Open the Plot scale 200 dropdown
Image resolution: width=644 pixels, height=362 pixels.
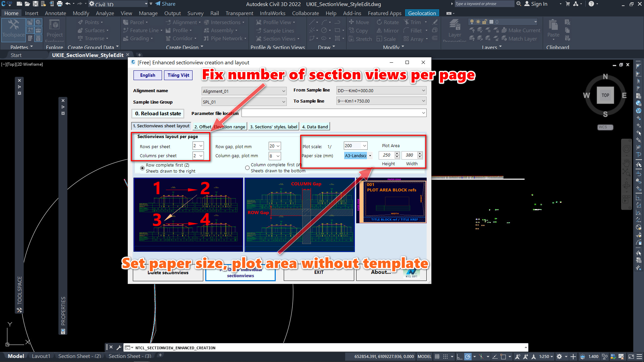click(364, 146)
